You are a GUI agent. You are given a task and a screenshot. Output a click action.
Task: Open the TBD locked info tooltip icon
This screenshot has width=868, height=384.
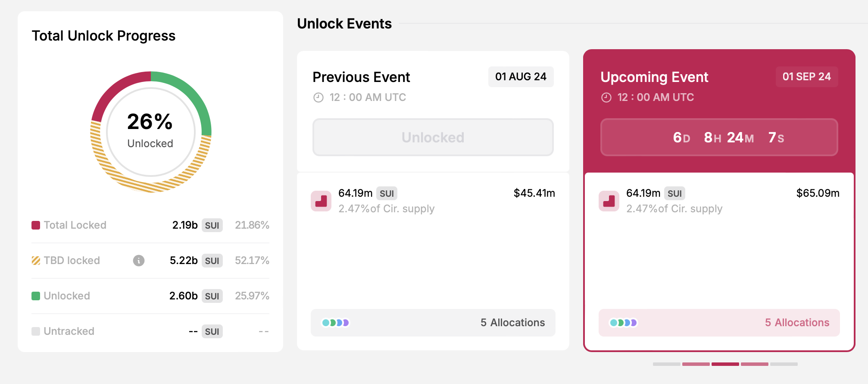(x=138, y=261)
